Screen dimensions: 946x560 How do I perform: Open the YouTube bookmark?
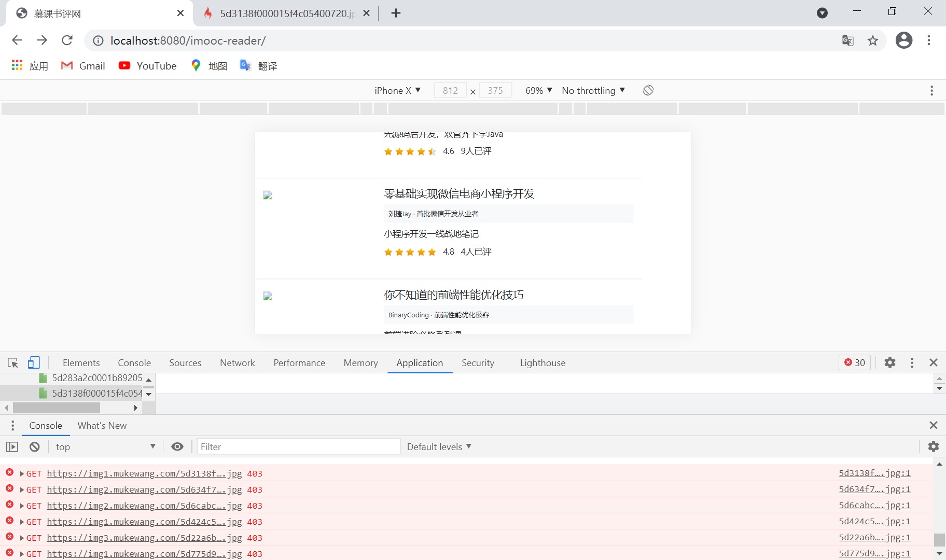pyautogui.click(x=148, y=66)
